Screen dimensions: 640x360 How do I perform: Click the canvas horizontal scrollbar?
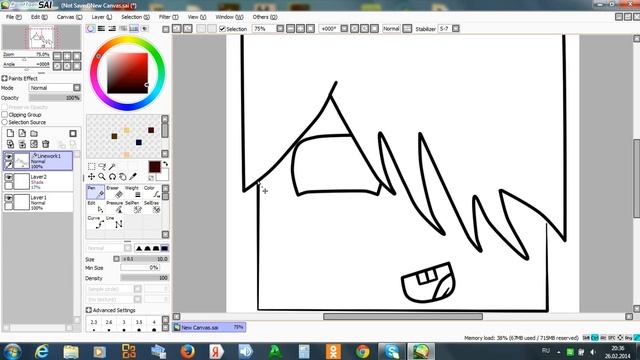coord(403,316)
